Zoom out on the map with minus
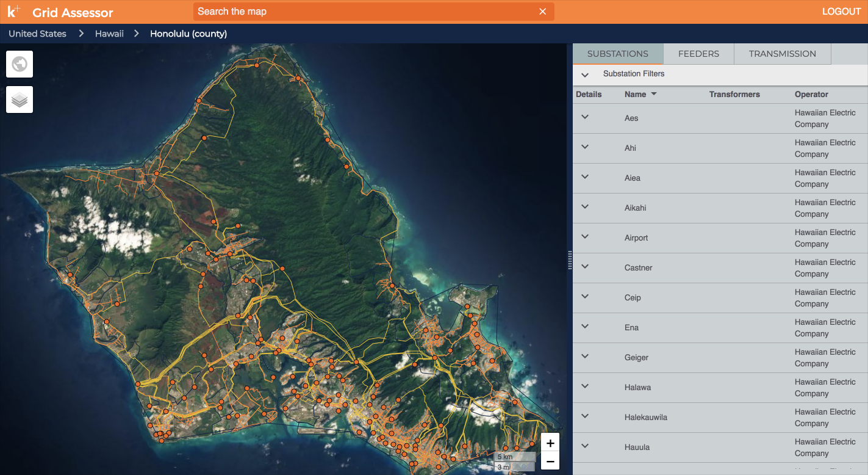The image size is (868, 475). [550, 462]
